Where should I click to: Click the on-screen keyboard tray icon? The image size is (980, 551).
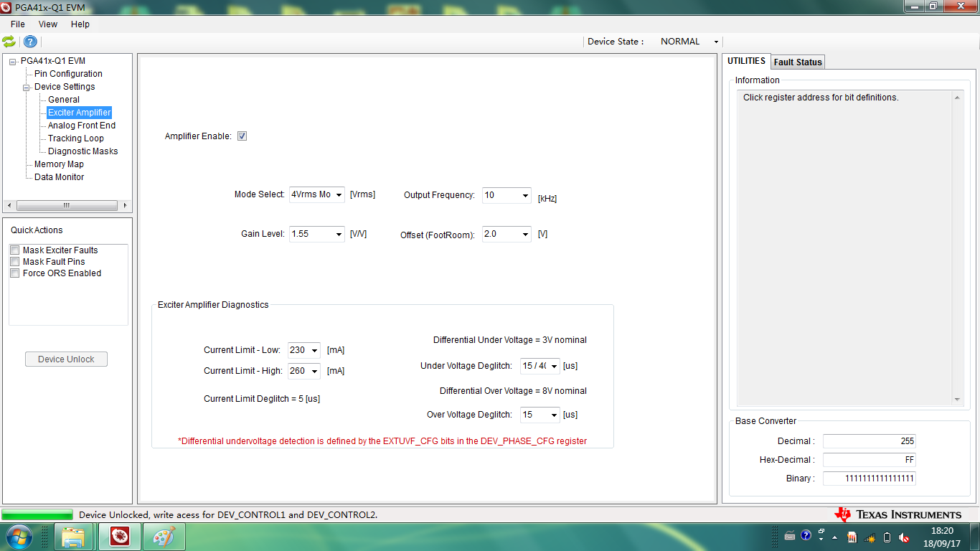(x=790, y=537)
